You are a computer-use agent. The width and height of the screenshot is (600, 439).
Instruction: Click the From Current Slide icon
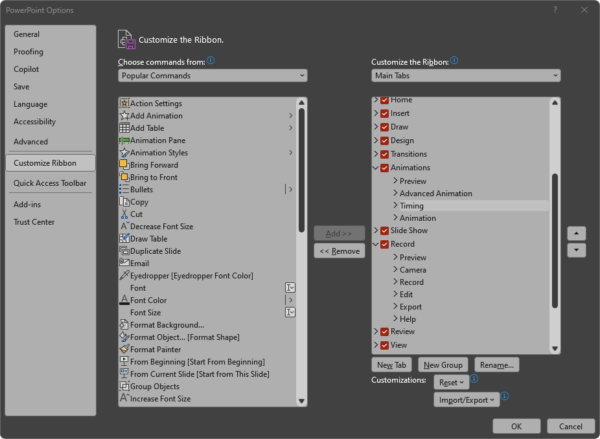(x=124, y=374)
